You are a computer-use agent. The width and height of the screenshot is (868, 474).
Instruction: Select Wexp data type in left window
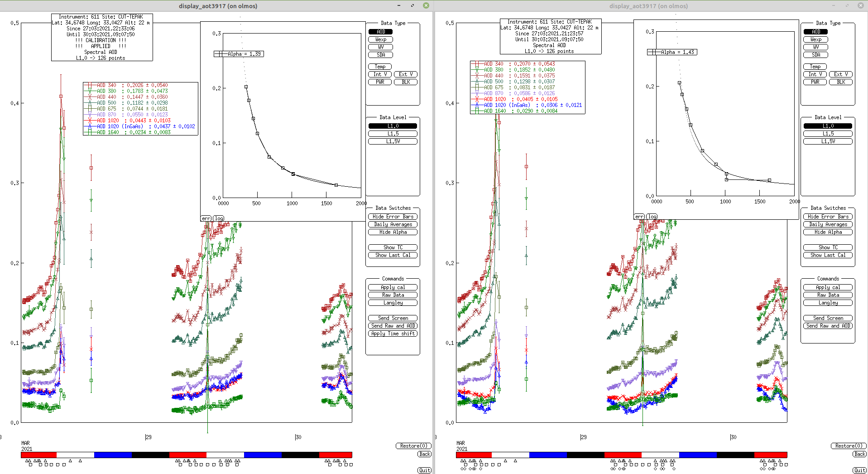pos(380,39)
